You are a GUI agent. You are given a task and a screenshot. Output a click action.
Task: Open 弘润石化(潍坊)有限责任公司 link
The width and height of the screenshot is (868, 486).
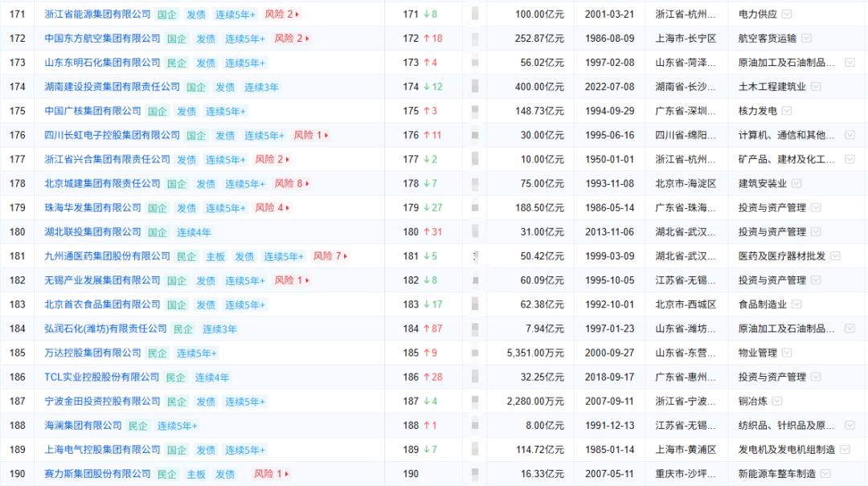105,329
